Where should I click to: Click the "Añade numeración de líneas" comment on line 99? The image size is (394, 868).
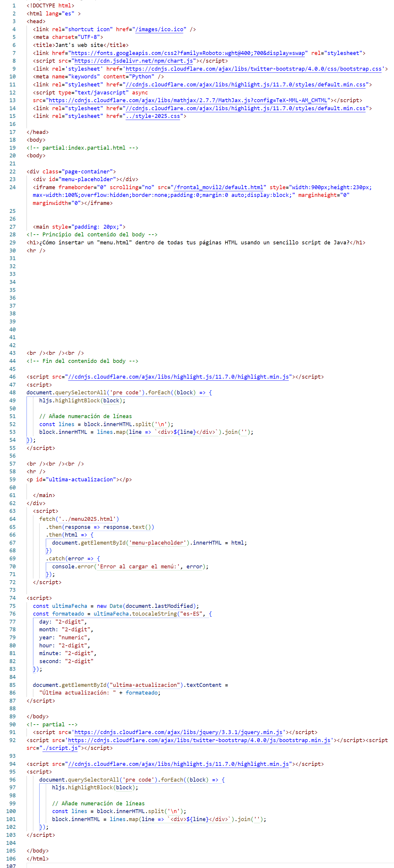(98, 803)
